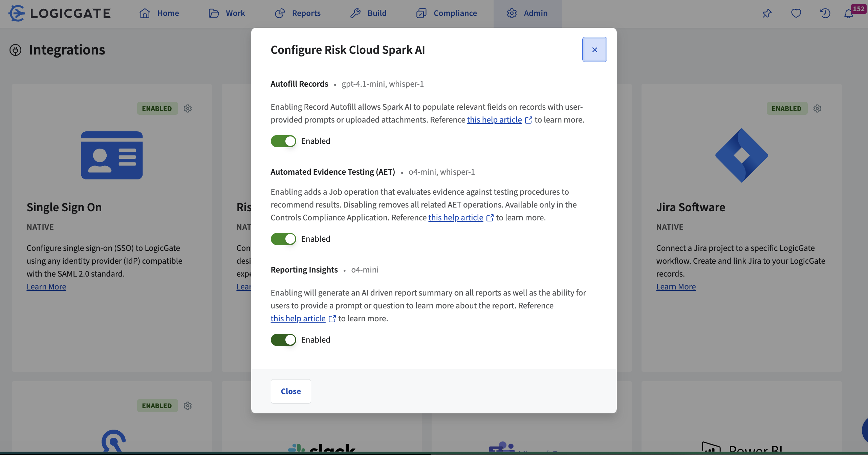Turn off Automated Evidence Testing toggle
The height and width of the screenshot is (455, 868).
coord(283,239)
